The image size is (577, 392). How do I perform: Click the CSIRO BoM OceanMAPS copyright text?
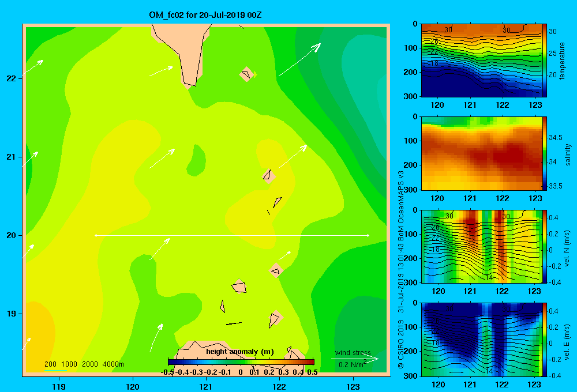401,270
